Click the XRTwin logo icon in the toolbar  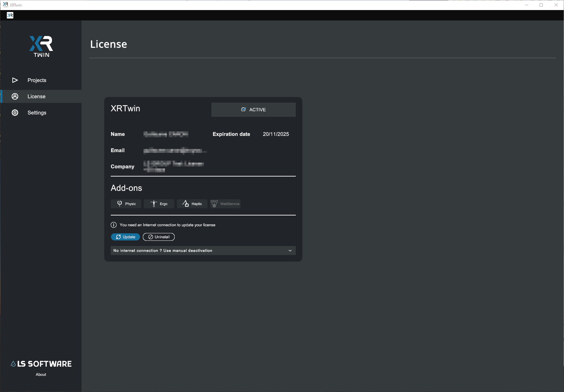10,15
